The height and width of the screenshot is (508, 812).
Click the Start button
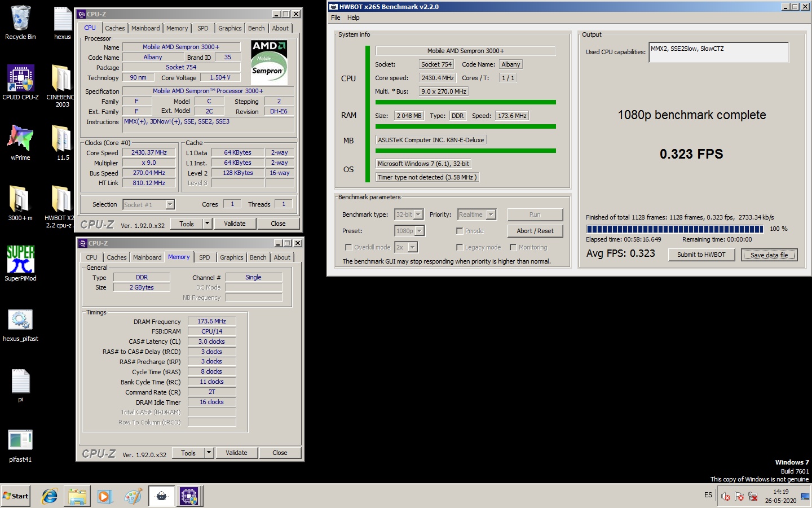(16, 496)
